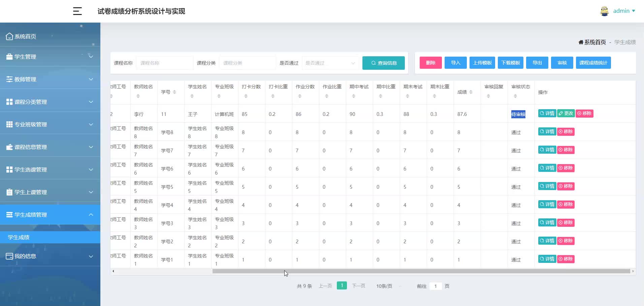Open the 是否通过 dropdown
The height and width of the screenshot is (306, 644).
pos(329,63)
